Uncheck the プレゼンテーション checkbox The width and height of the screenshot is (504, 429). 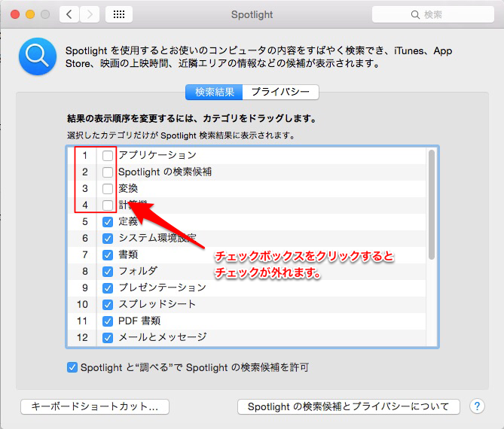(x=108, y=288)
